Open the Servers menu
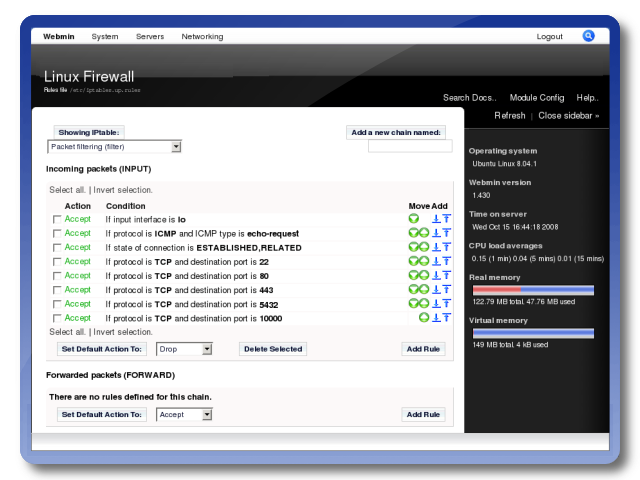This screenshot has width=640, height=480. [x=150, y=36]
